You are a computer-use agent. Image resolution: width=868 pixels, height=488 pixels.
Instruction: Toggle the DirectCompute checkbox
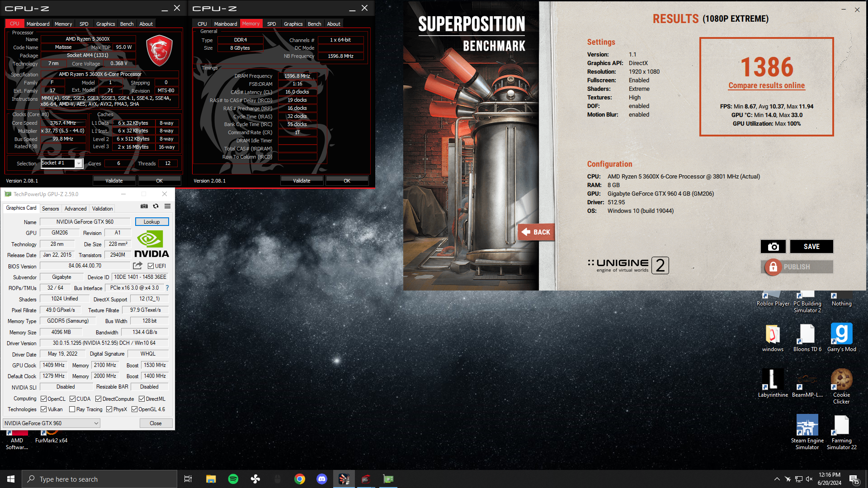click(x=98, y=399)
